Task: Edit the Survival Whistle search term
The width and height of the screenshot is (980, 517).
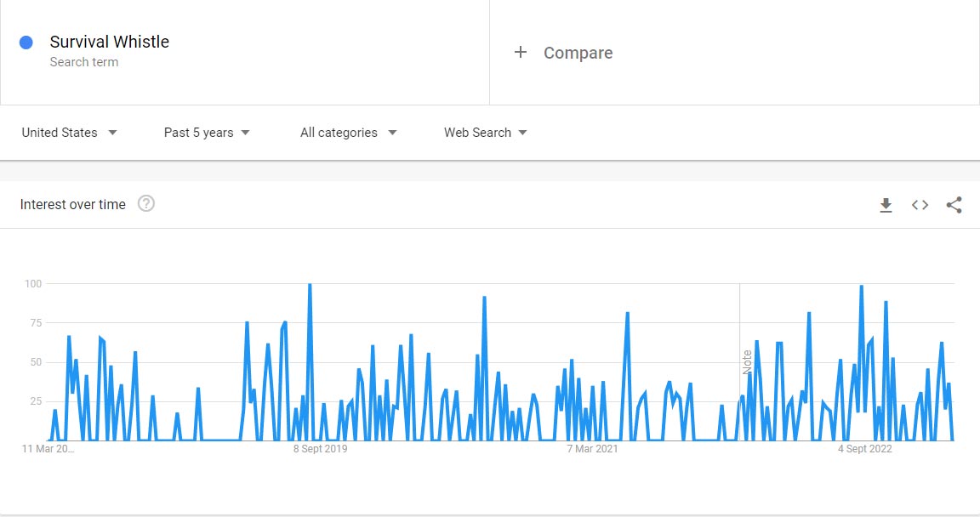Action: pos(109,43)
